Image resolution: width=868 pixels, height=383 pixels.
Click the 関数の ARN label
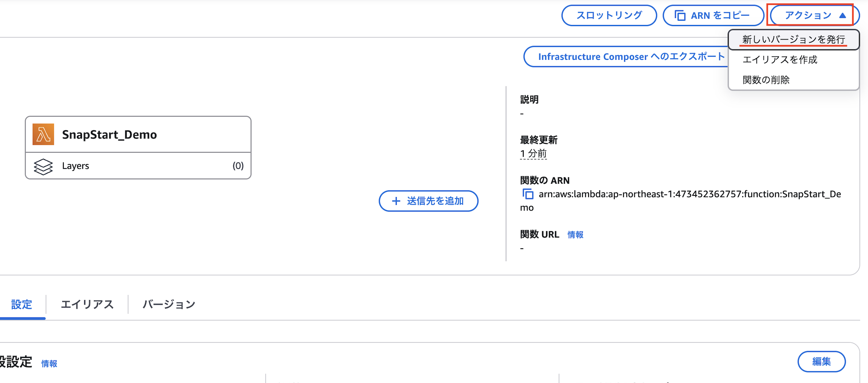(x=545, y=180)
